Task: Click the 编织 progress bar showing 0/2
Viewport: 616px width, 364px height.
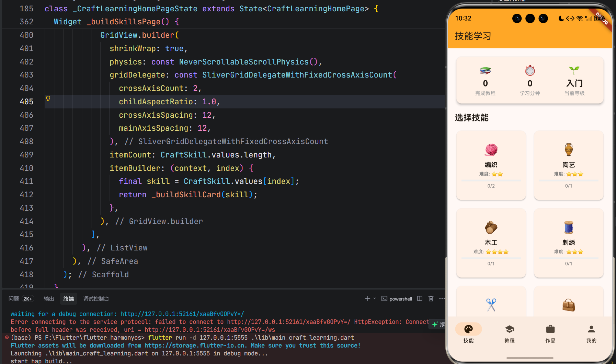Action: [491, 180]
